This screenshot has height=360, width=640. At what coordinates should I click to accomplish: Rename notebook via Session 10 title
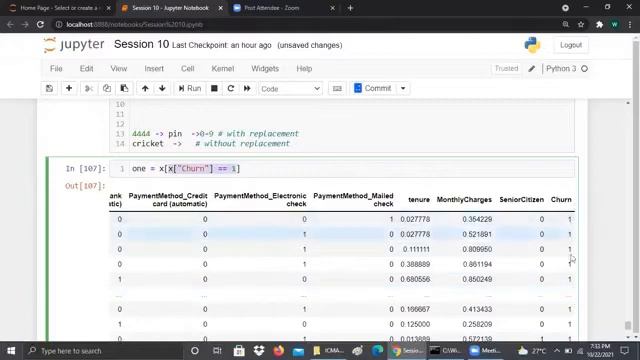141,44
